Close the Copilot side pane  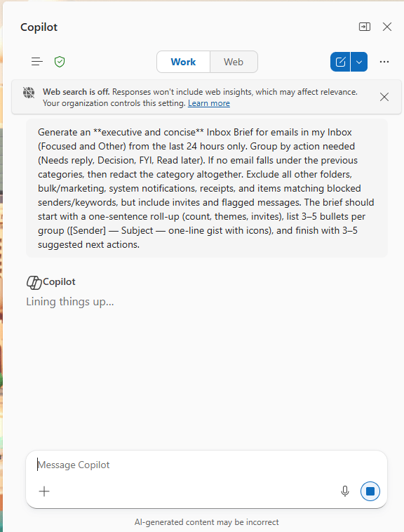(387, 27)
